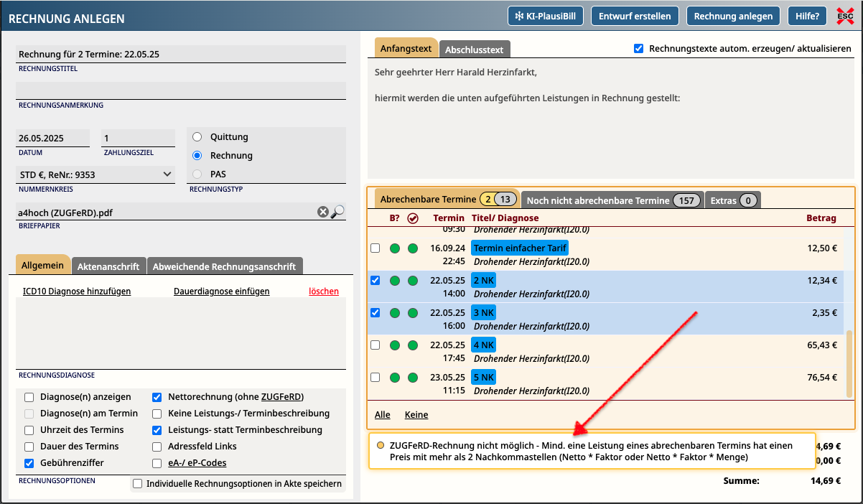
Task: Enable Adressfeld Links option
Action: coord(157,447)
